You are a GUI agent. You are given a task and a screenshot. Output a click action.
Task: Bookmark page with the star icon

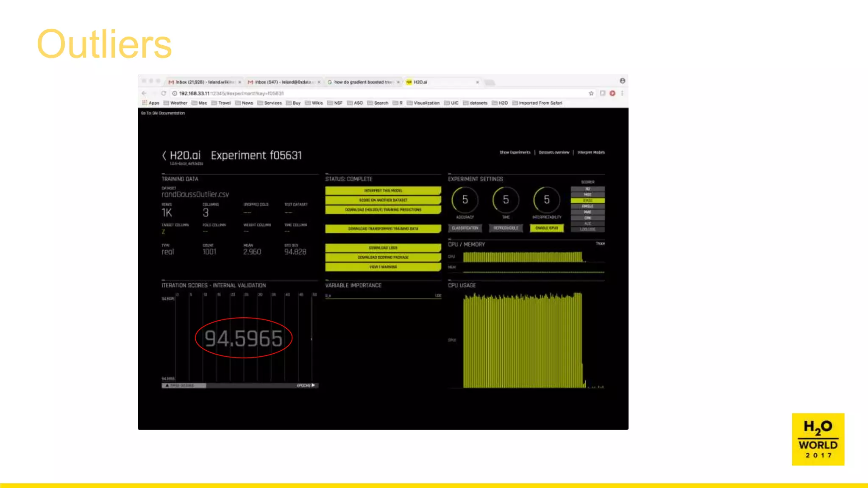(591, 93)
